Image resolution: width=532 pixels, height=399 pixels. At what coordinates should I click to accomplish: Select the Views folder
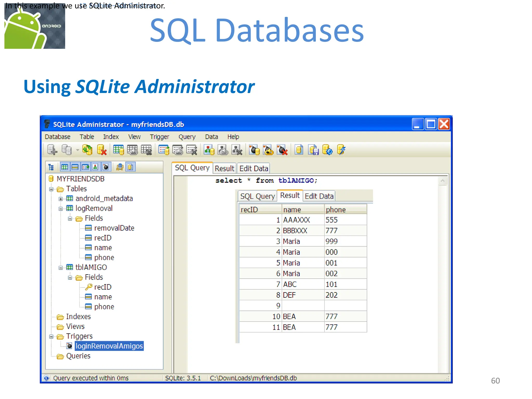click(75, 326)
